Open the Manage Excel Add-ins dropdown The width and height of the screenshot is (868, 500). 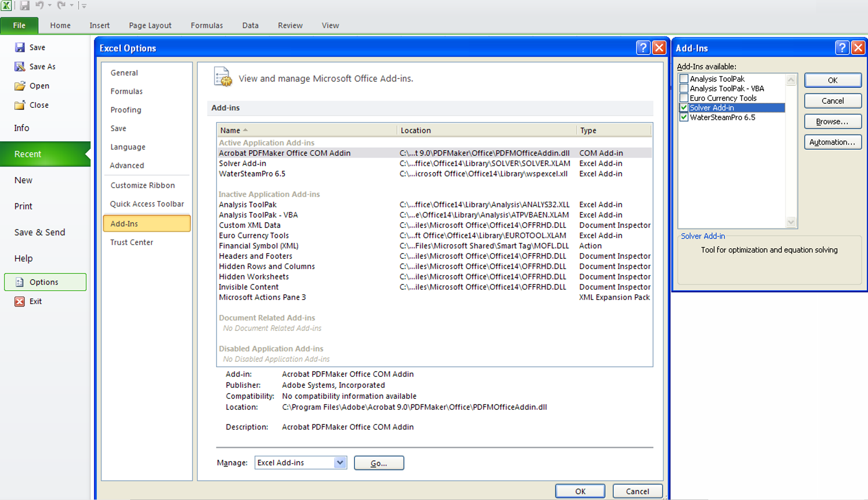tap(340, 463)
